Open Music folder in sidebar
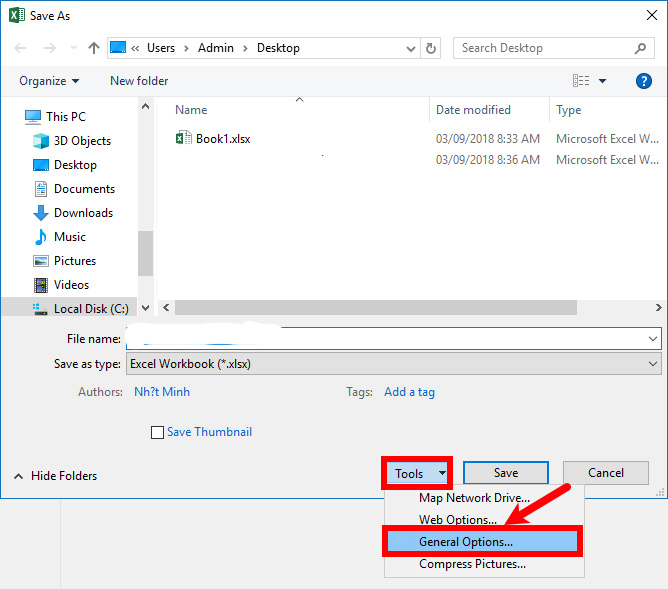Image resolution: width=668 pixels, height=589 pixels. click(x=70, y=237)
